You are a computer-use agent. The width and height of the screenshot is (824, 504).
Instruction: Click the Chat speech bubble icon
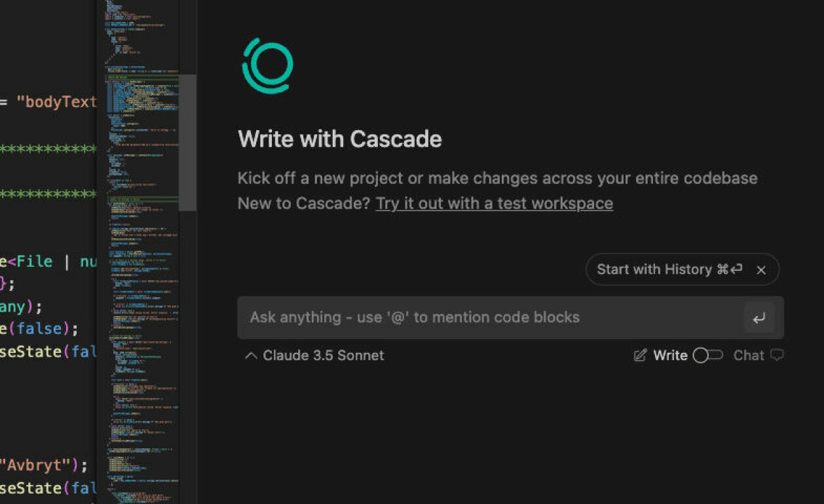click(x=777, y=355)
